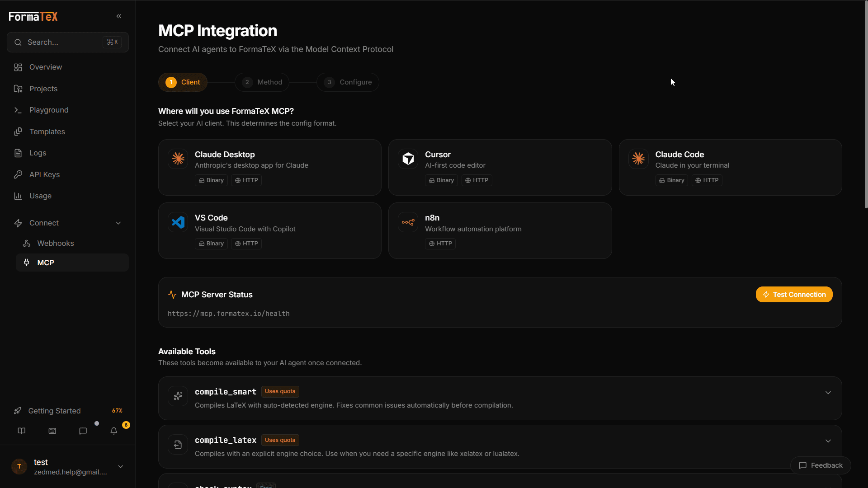Screen dimensions: 868x488
Task: Choose Cursor as the client
Action: [x=500, y=167]
